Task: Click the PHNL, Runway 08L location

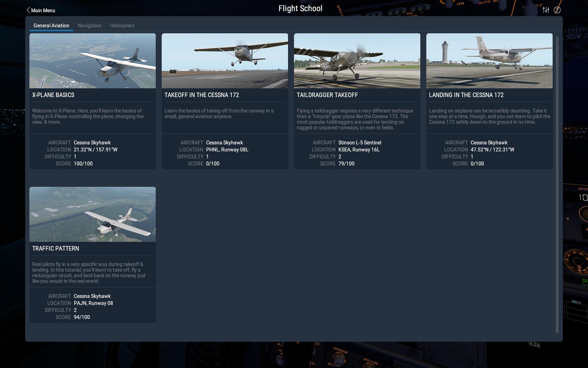Action: [x=227, y=150]
